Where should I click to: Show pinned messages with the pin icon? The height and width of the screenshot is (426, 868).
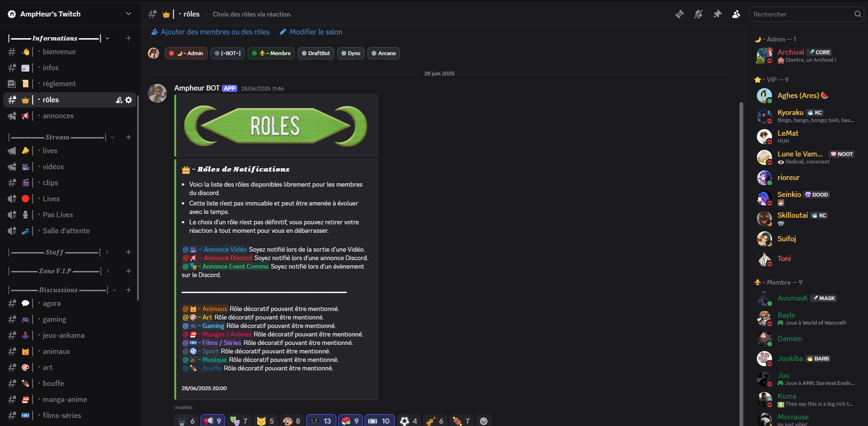pyautogui.click(x=717, y=14)
